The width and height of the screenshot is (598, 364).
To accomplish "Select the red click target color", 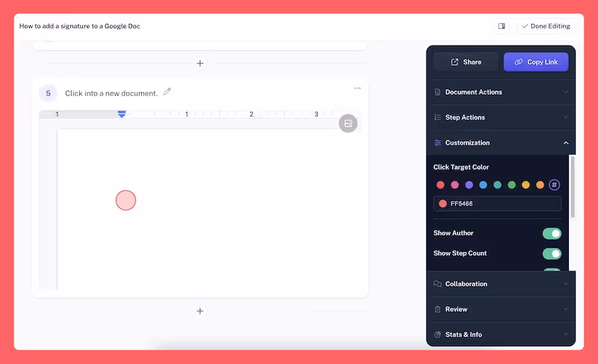I will coord(440,185).
